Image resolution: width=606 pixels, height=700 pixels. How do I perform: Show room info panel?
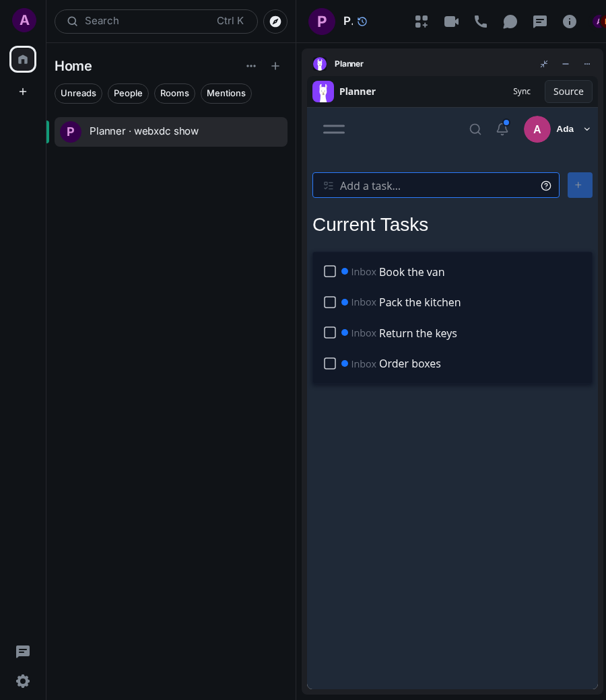point(570,22)
